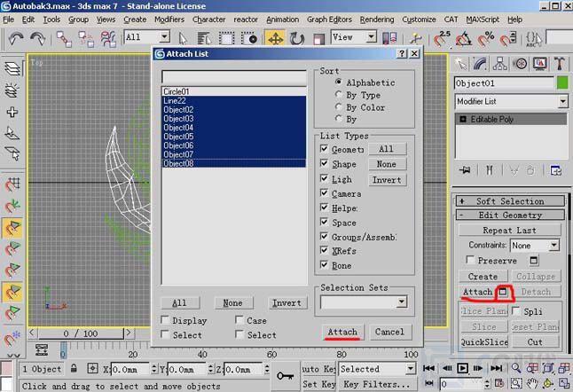This screenshot has height=392, width=573.
Task: Expand the Soft Selection rollout
Action: (x=510, y=201)
